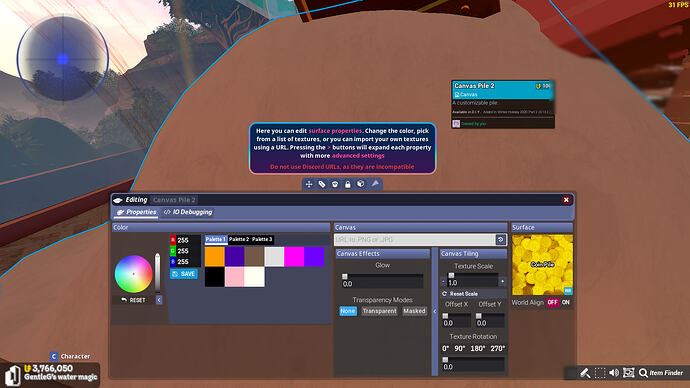Set texture rotation to 270°
This screenshot has height=388, width=690.
[498, 348]
